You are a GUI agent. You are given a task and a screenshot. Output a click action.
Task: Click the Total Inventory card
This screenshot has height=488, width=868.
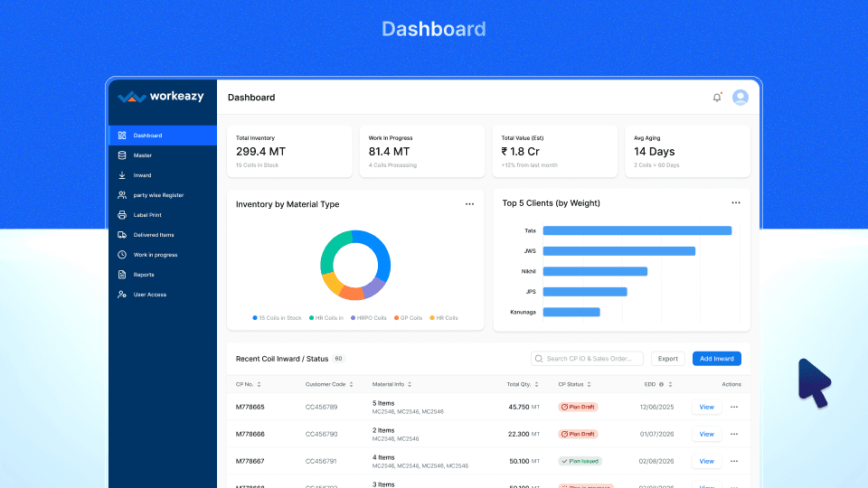289,151
